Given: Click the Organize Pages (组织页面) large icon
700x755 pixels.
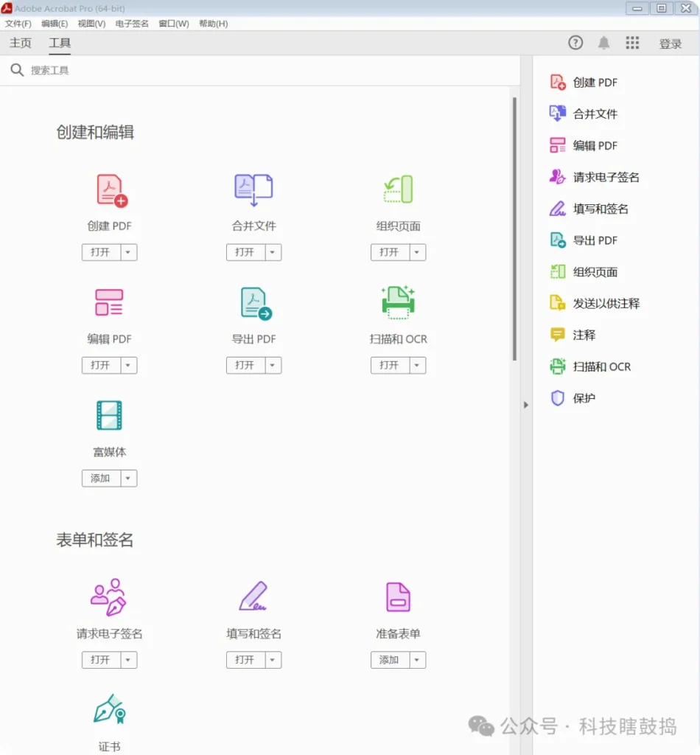Looking at the screenshot, I should tap(399, 189).
